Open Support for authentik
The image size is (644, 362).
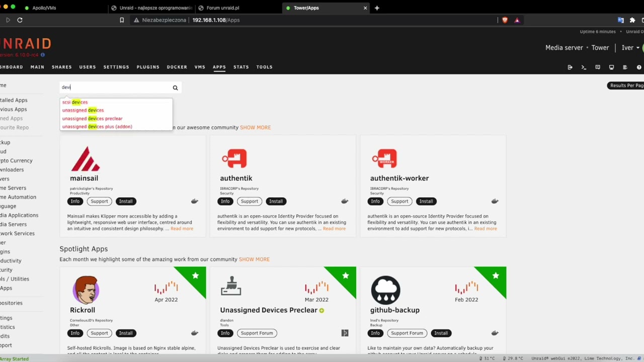coord(250,201)
